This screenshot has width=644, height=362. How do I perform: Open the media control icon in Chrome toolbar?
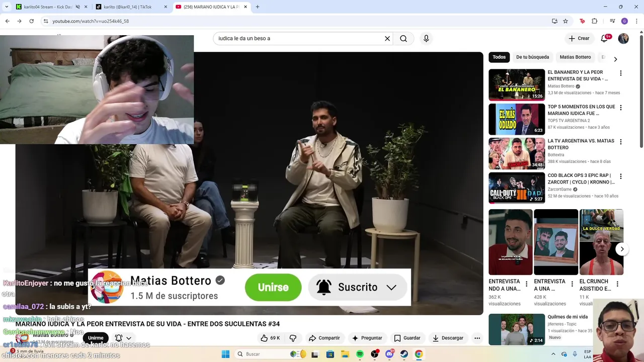(x=612, y=21)
